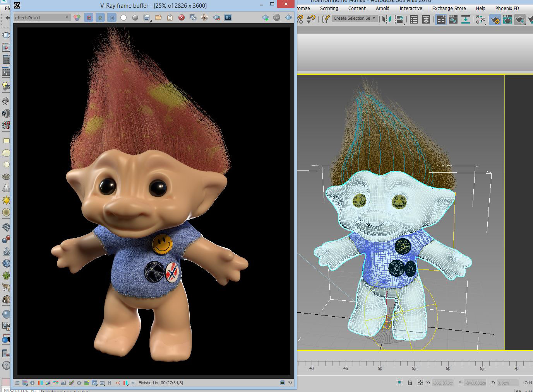
Task: Open the Phoenix FD menu
Action: point(507,8)
